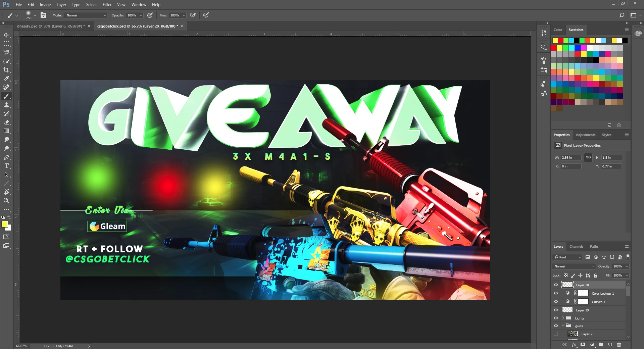This screenshot has width=644, height=349.
Task: Open brush Opacity dropdown arrow
Action: click(141, 15)
